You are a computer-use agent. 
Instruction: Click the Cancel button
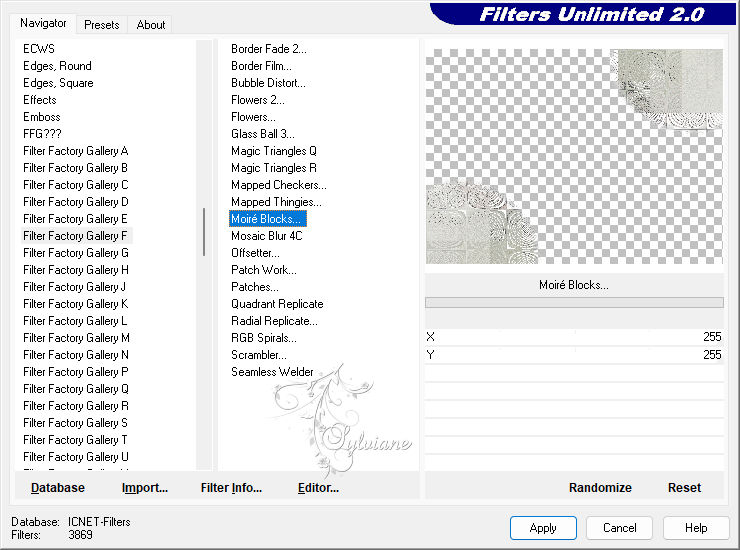(x=619, y=528)
